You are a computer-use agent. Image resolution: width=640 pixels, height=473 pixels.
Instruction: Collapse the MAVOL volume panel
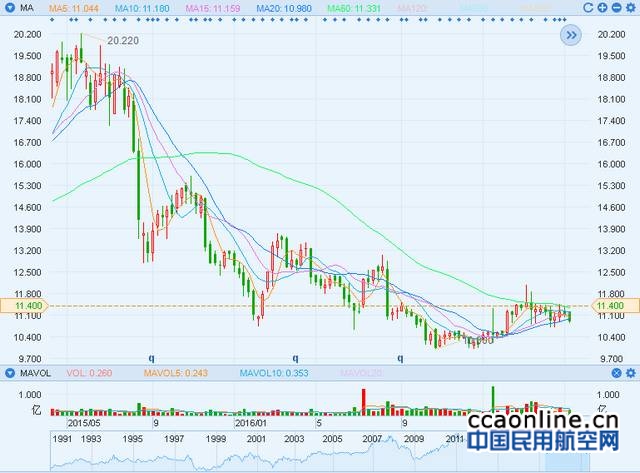point(11,373)
